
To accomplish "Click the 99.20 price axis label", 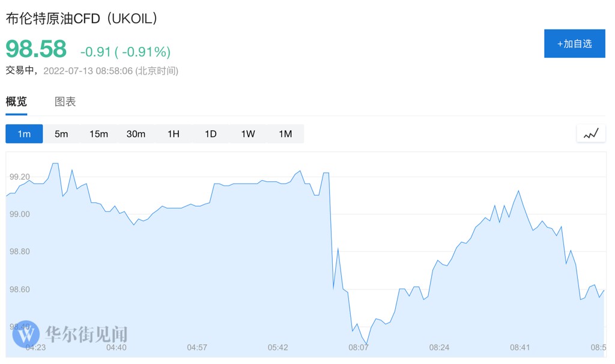I will pyautogui.click(x=20, y=177).
